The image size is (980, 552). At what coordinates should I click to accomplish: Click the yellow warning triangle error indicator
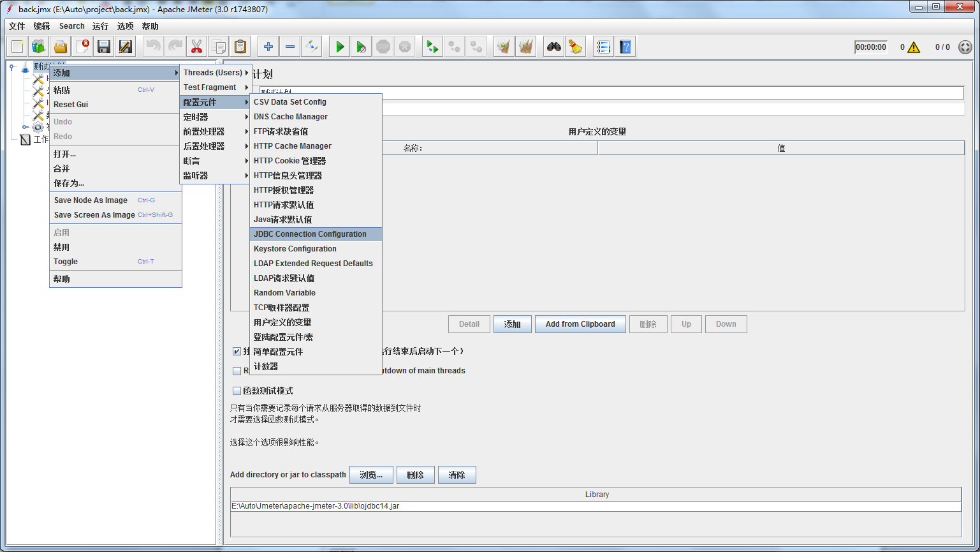coord(914,47)
